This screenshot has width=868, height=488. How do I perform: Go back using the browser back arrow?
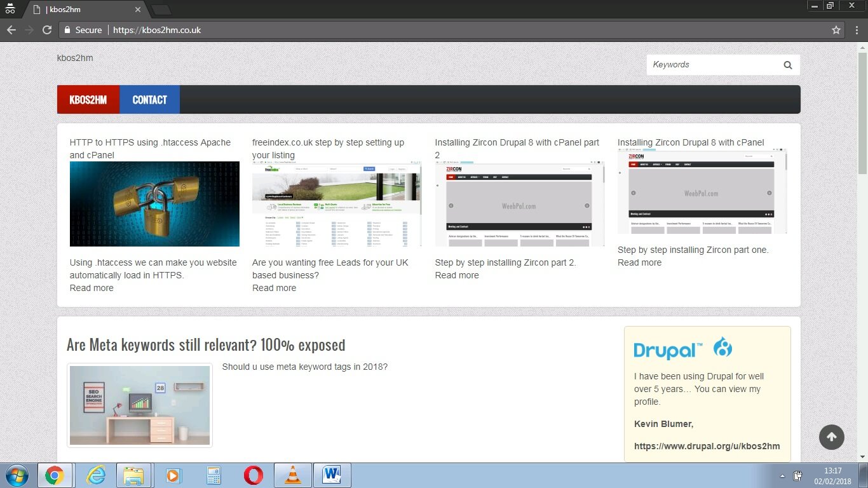point(11,30)
